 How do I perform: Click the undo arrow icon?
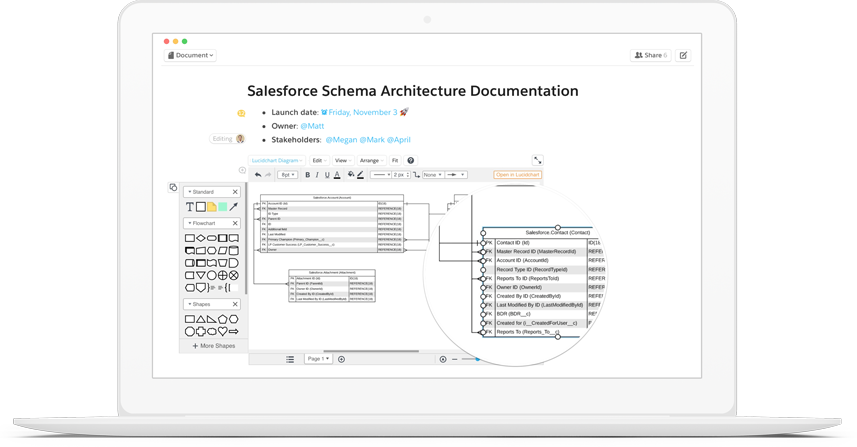(x=258, y=175)
